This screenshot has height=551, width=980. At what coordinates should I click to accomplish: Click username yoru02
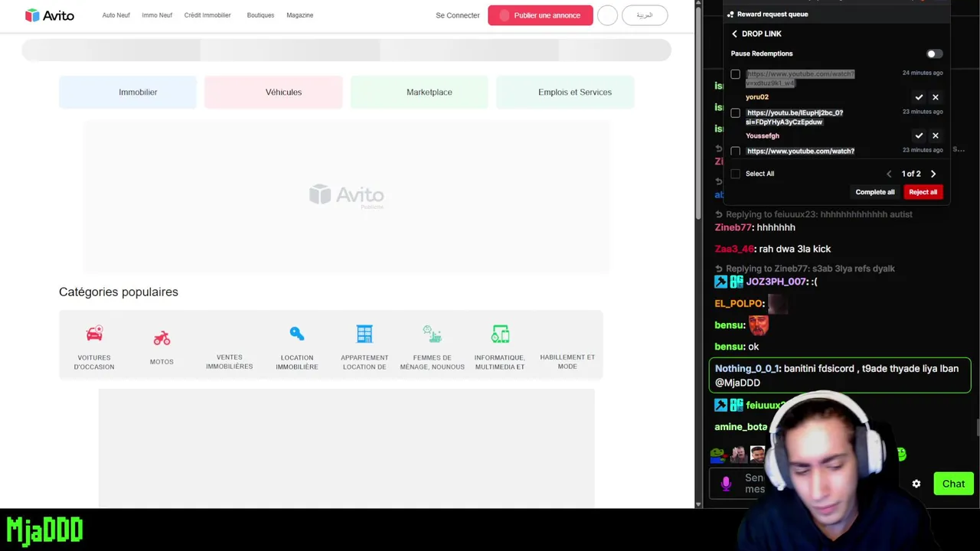pos(756,97)
